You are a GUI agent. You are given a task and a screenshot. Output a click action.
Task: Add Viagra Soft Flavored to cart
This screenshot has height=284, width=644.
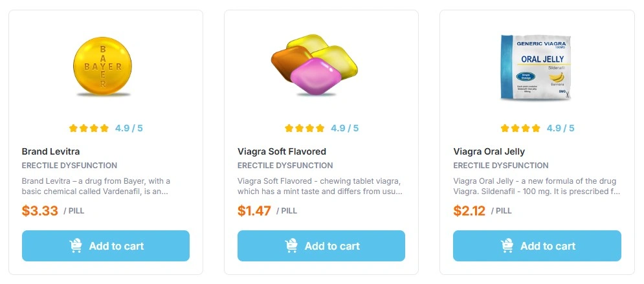pyautogui.click(x=321, y=246)
